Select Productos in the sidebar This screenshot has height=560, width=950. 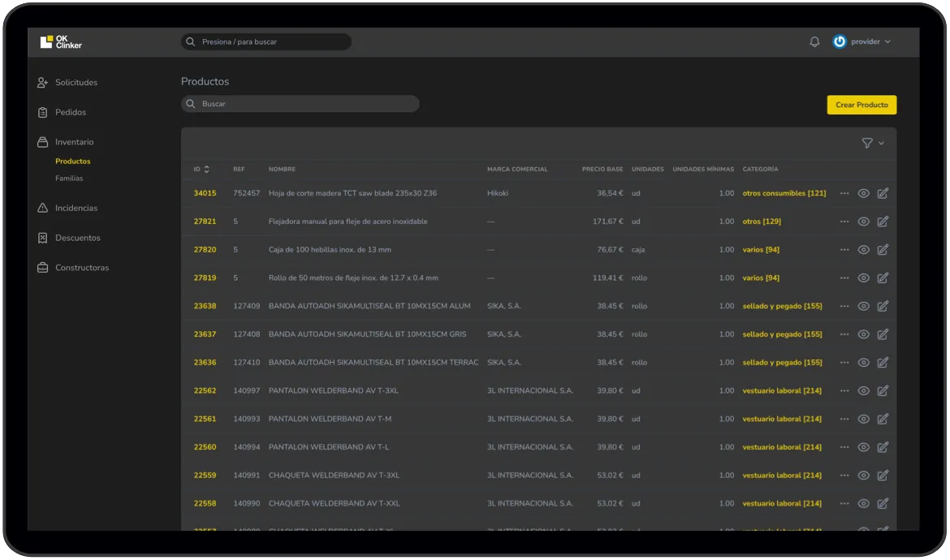(x=73, y=162)
